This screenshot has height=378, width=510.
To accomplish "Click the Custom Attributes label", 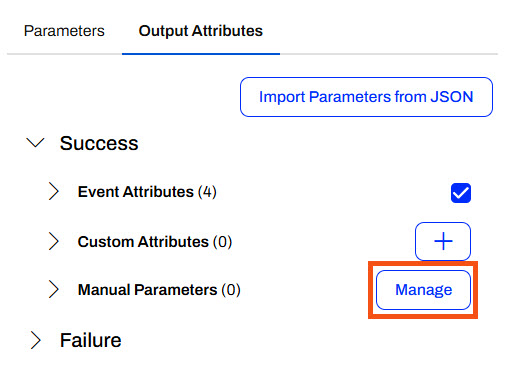I will click(143, 242).
